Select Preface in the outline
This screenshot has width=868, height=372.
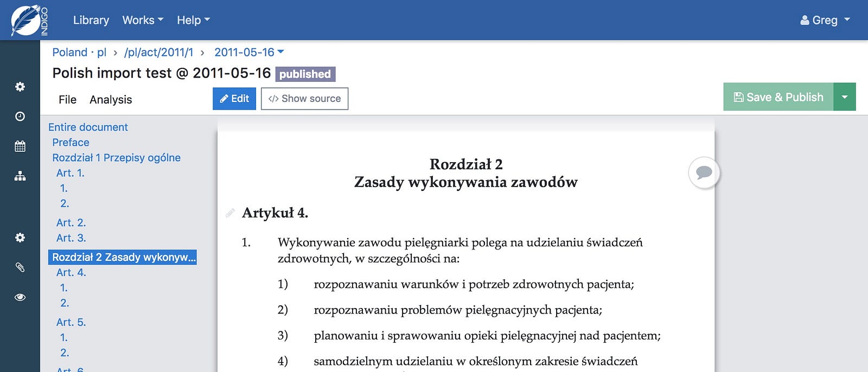tap(71, 142)
